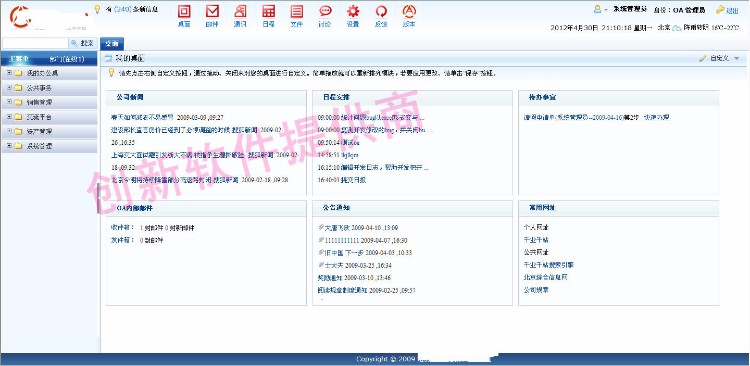750x366 pixels.
Task: Focus the search text field
Action: (x=35, y=43)
